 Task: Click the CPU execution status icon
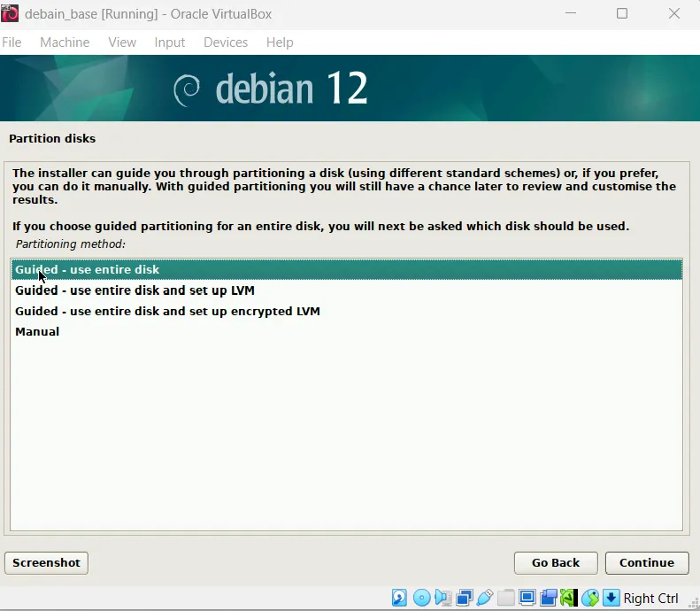(x=569, y=598)
